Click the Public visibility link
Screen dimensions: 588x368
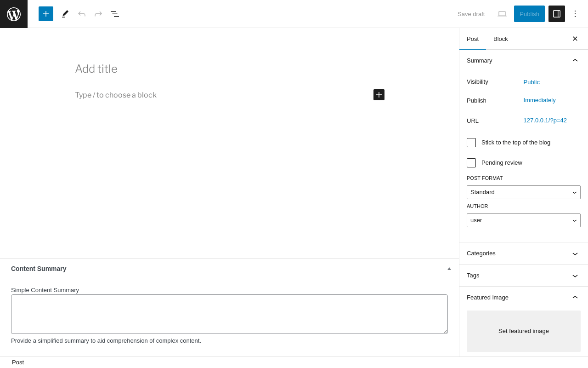click(531, 82)
